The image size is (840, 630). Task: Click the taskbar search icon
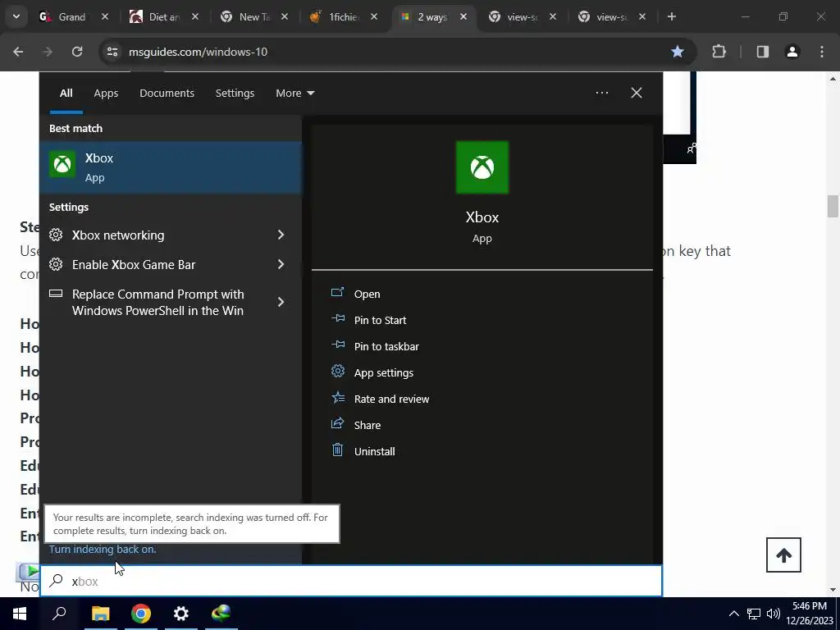click(x=59, y=614)
